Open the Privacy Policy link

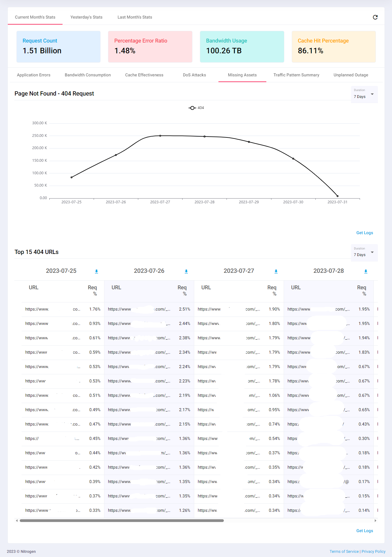[x=373, y=552]
